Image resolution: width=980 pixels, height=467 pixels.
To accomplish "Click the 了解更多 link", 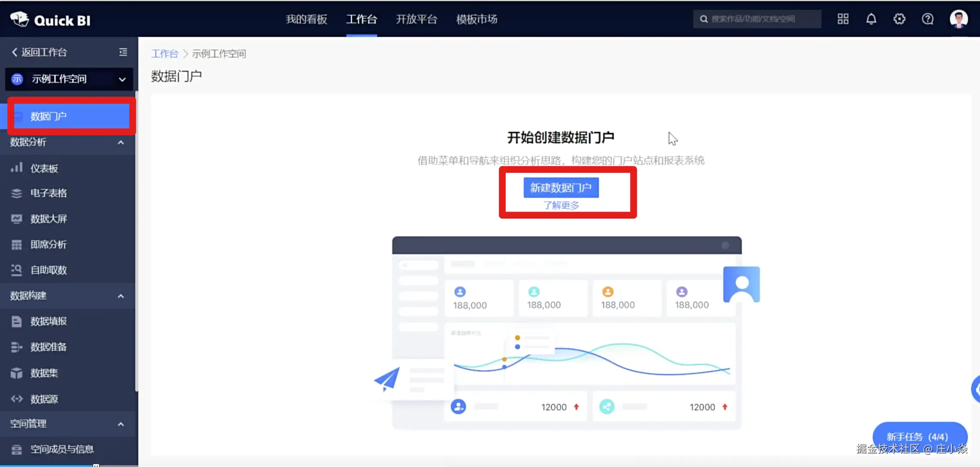I will coord(561,206).
